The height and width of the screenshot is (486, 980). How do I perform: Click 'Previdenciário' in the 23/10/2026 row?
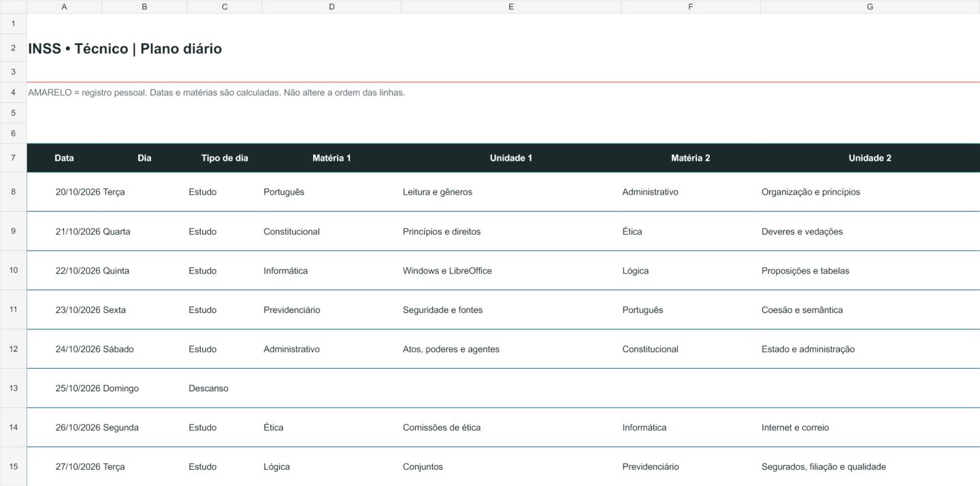tap(331, 310)
